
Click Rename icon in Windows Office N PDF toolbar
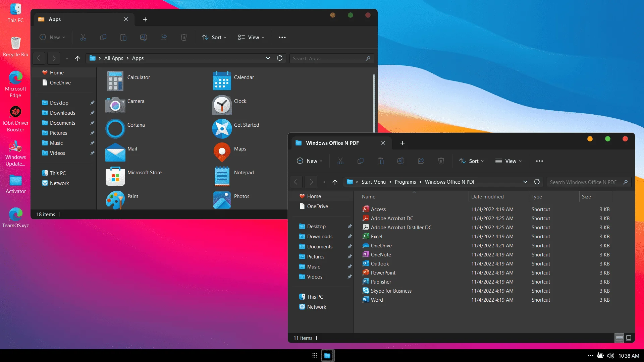(x=401, y=161)
